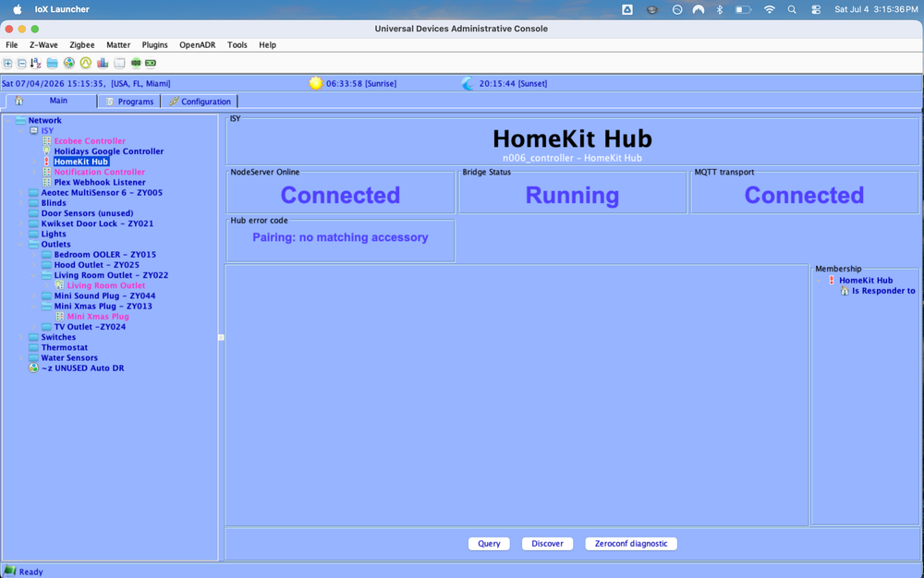Click the sun icon beside Sunrise time
This screenshot has width=924, height=578.
pos(316,83)
